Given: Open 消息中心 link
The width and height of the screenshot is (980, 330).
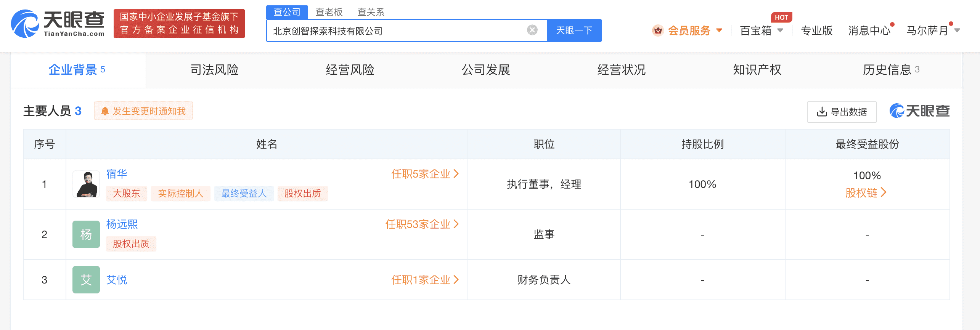Looking at the screenshot, I should pos(869,30).
